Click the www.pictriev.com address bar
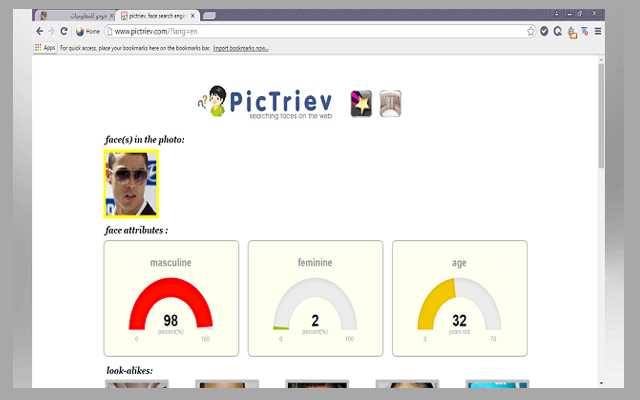Image resolution: width=640 pixels, height=400 pixels. [x=300, y=32]
